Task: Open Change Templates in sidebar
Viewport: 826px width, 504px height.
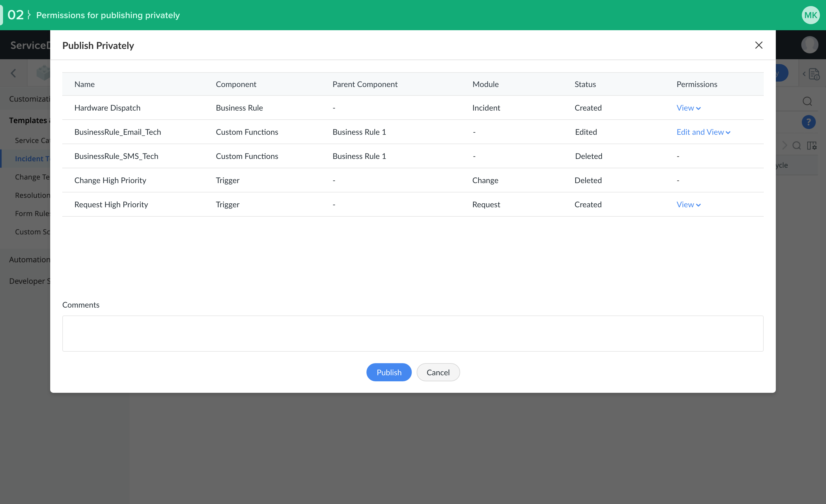Action: (x=33, y=177)
